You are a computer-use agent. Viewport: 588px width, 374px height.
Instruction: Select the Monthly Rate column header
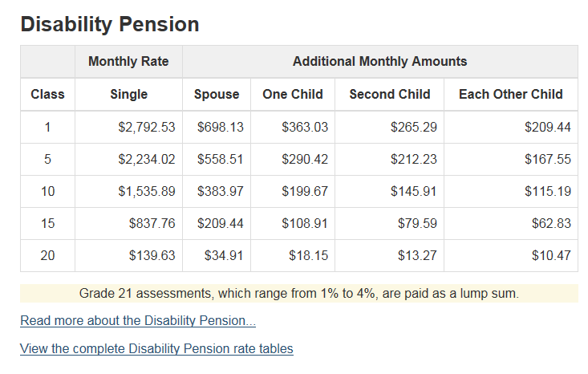pyautogui.click(x=128, y=61)
